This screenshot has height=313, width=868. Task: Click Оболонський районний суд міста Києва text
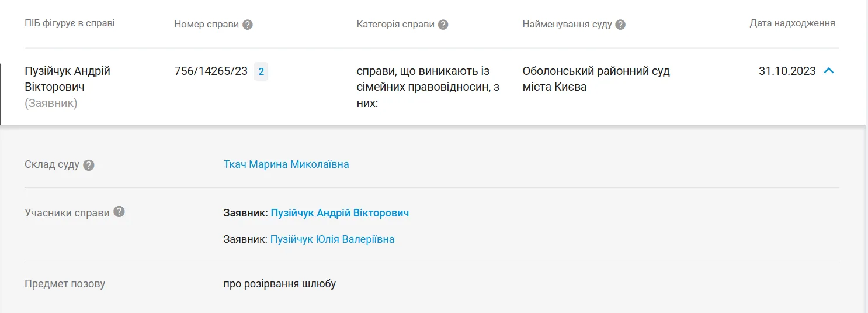point(596,79)
